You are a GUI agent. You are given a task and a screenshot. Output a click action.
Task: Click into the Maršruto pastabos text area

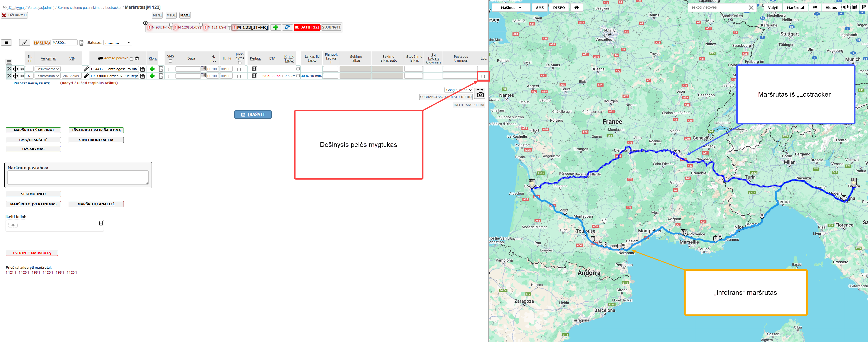pos(78,177)
